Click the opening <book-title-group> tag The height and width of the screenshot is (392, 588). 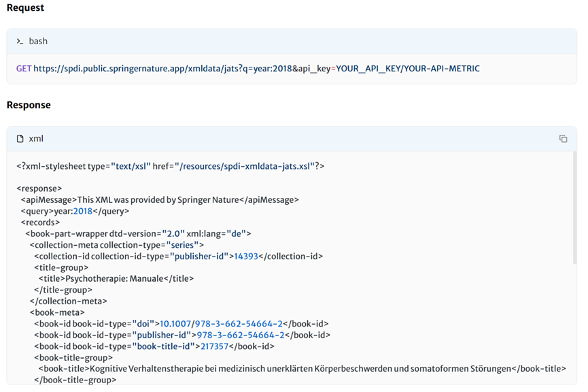click(73, 357)
